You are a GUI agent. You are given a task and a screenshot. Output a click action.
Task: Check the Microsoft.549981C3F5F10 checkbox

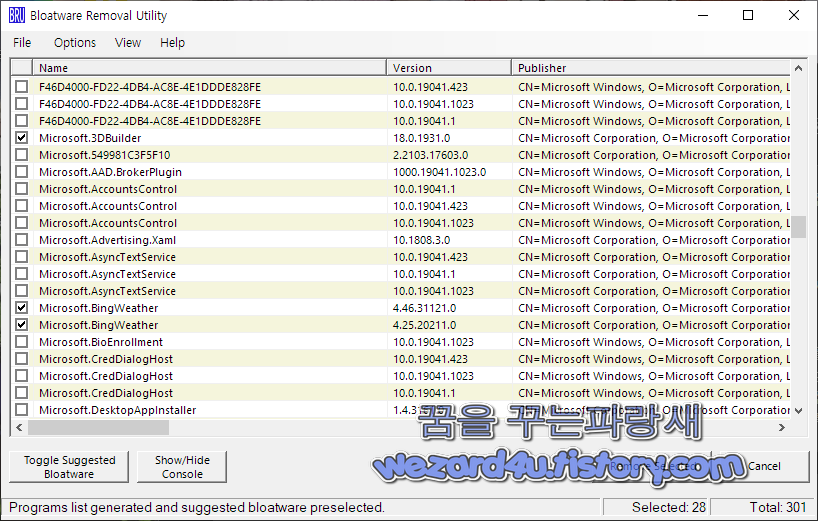coord(21,155)
